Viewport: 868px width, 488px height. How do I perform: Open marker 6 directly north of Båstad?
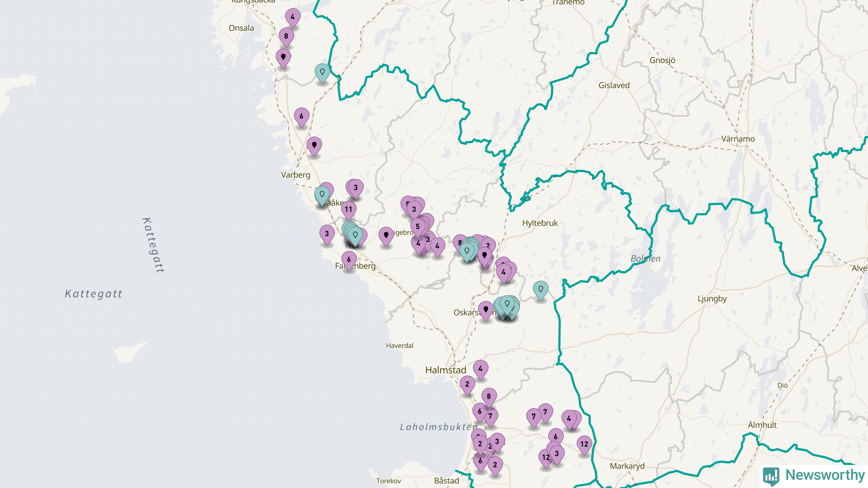click(x=480, y=462)
